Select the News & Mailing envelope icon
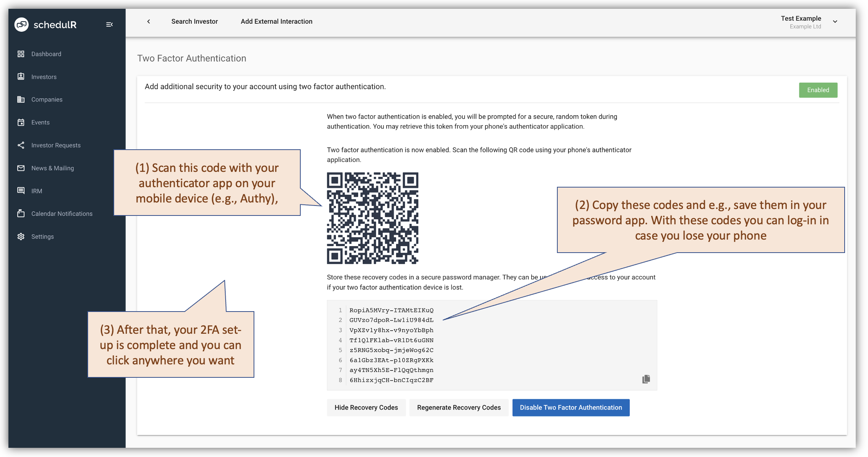 click(21, 168)
